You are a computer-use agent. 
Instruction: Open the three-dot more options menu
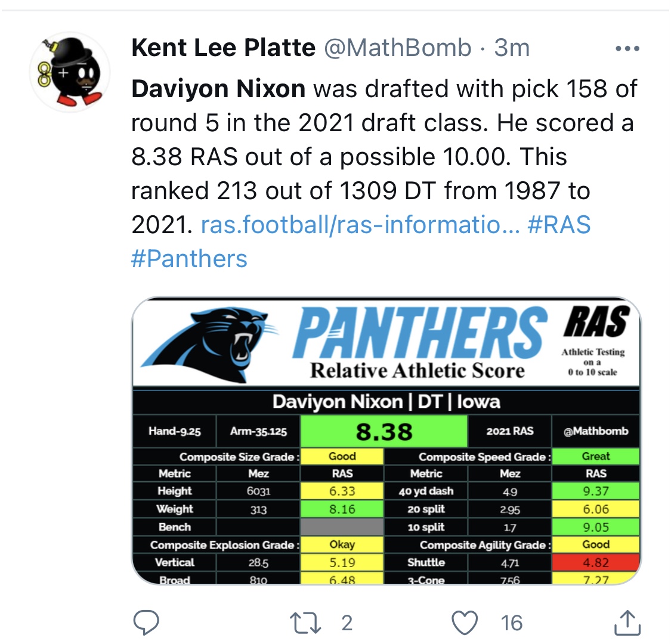pos(627,48)
